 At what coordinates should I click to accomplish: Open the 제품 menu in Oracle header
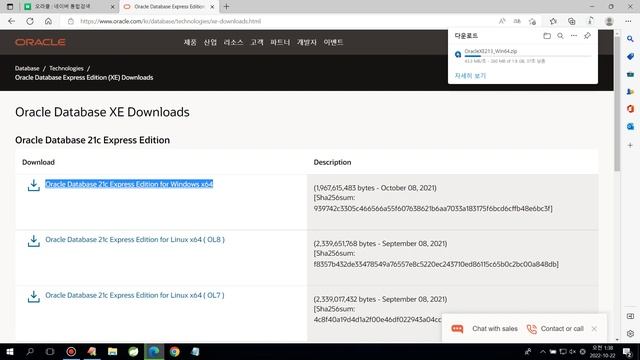click(190, 42)
